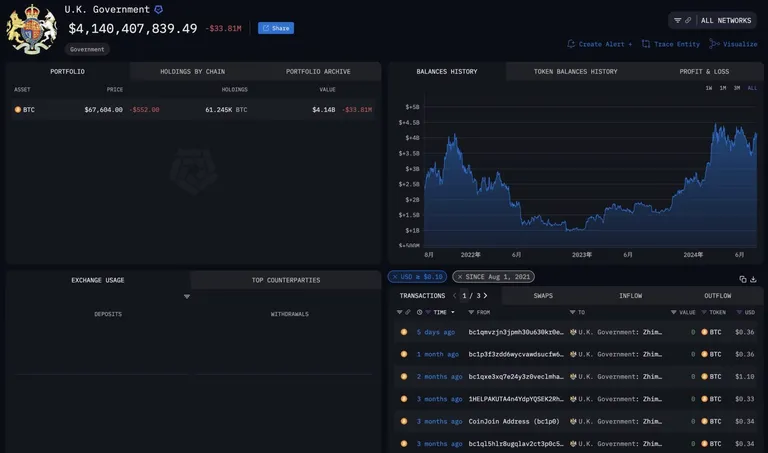Image resolution: width=768 pixels, height=453 pixels.
Task: Click the blue Share button
Action: coord(276,28)
